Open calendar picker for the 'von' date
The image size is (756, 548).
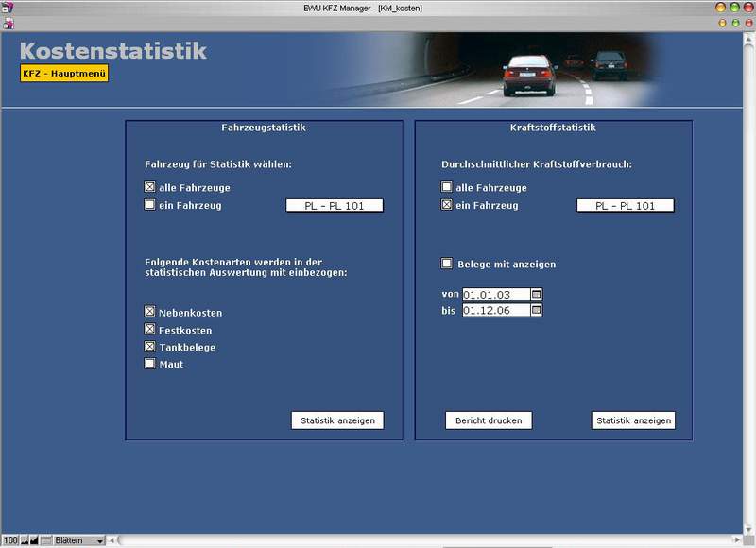click(x=536, y=295)
